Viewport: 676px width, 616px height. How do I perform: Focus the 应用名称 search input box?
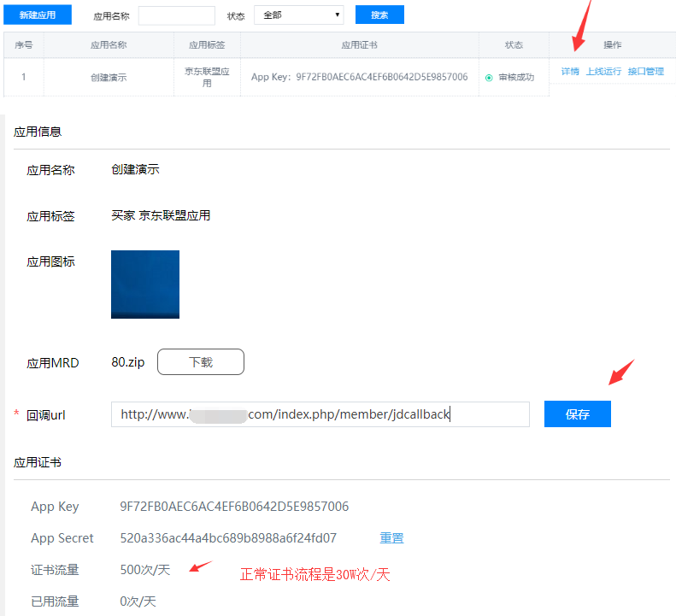click(x=176, y=15)
